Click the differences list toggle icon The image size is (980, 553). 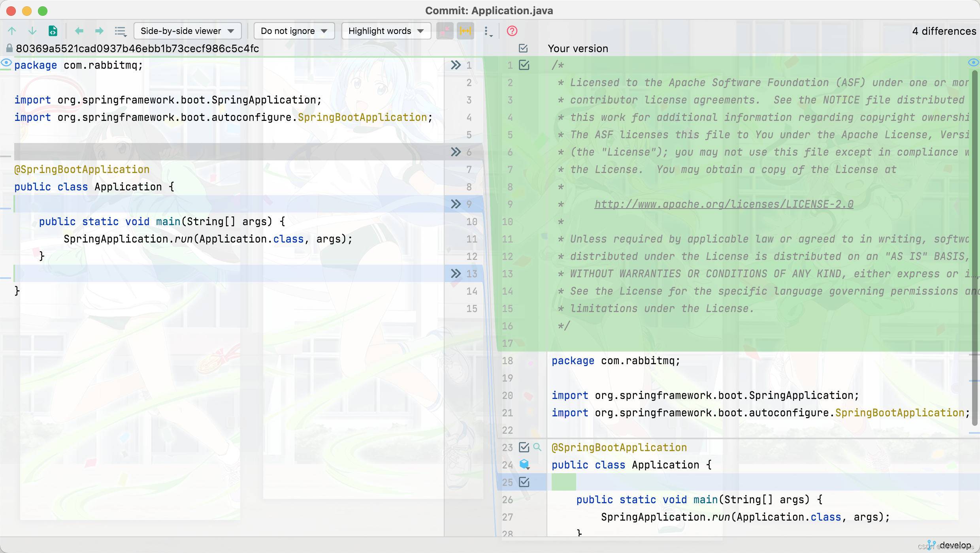120,30
